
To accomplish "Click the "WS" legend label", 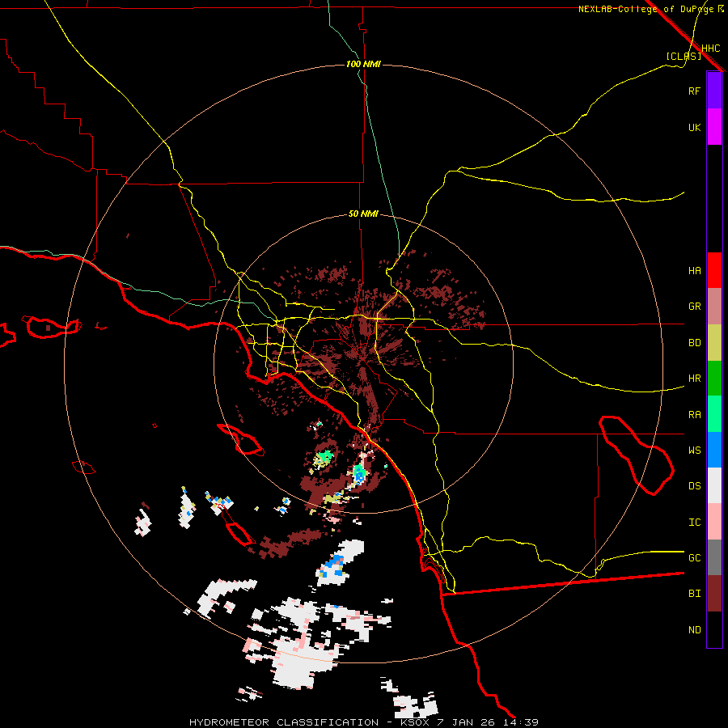I will 694,451.
